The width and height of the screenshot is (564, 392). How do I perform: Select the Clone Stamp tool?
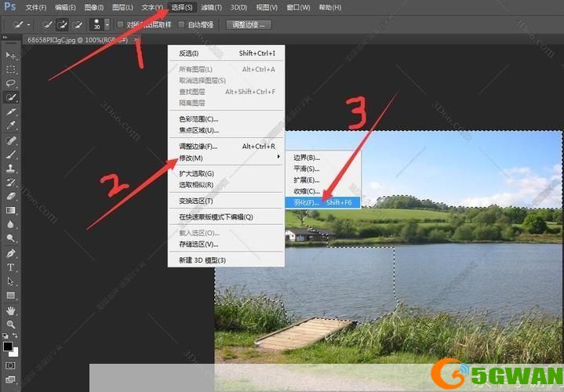point(11,168)
